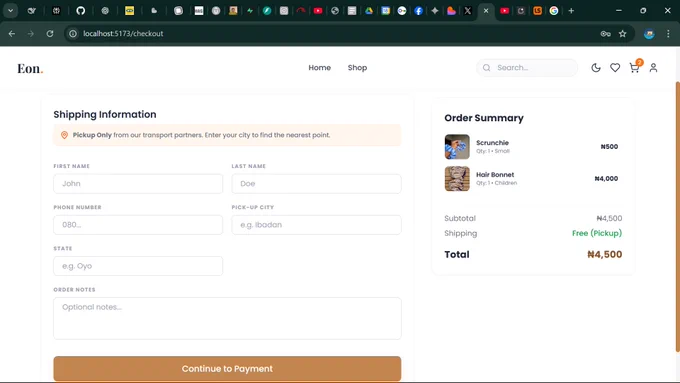Click the 'Shipping Information' heading
The height and width of the screenshot is (383, 680).
click(x=105, y=115)
